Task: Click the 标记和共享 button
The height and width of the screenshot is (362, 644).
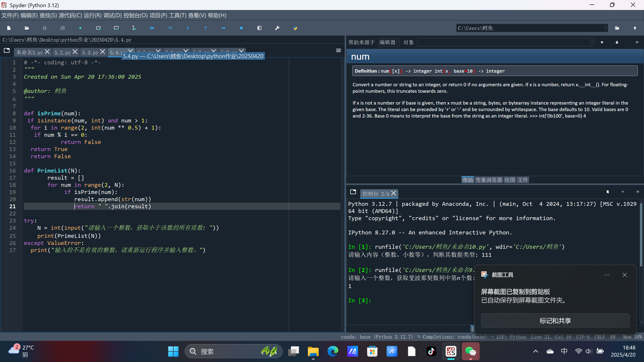Action: pos(555,320)
